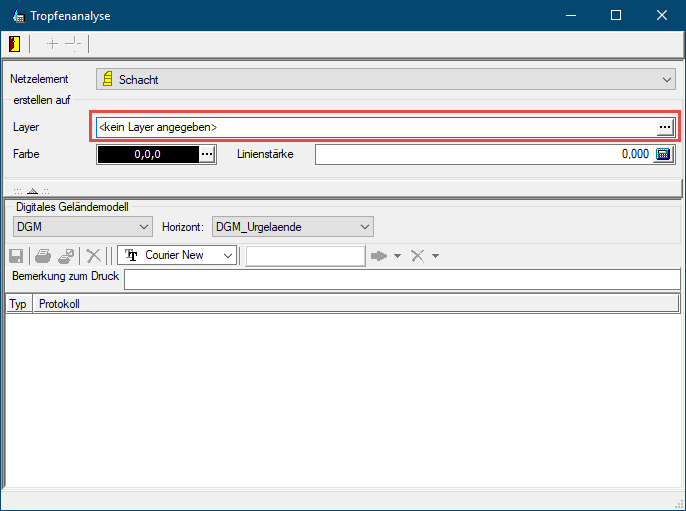Open color picker via Farbe ellipsis button
686x511 pixels.
pyautogui.click(x=206, y=154)
